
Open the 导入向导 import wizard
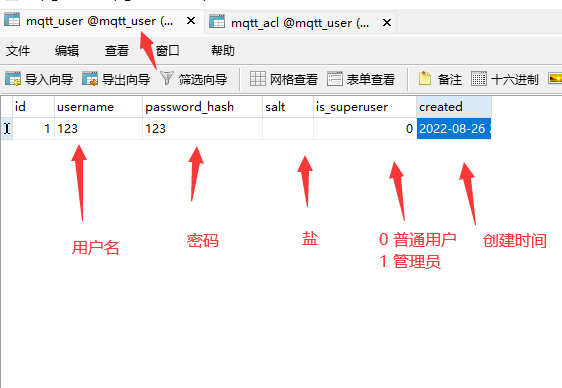[39, 79]
